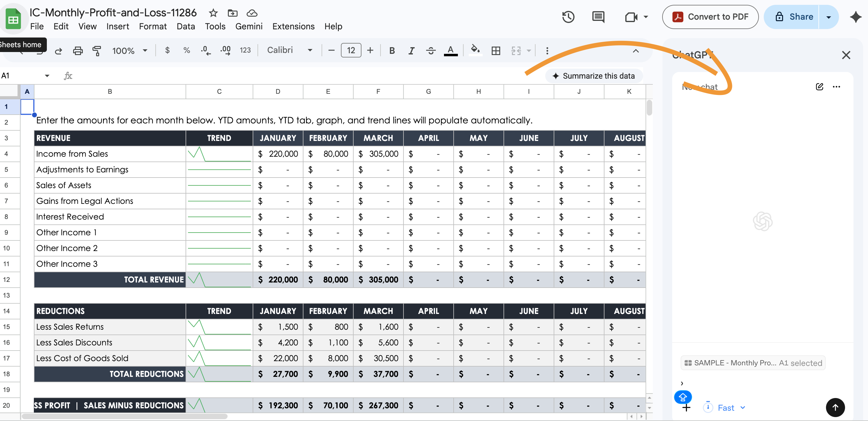This screenshot has height=421, width=868.
Task: Click the vertical scrollbar thumb
Action: (649, 108)
